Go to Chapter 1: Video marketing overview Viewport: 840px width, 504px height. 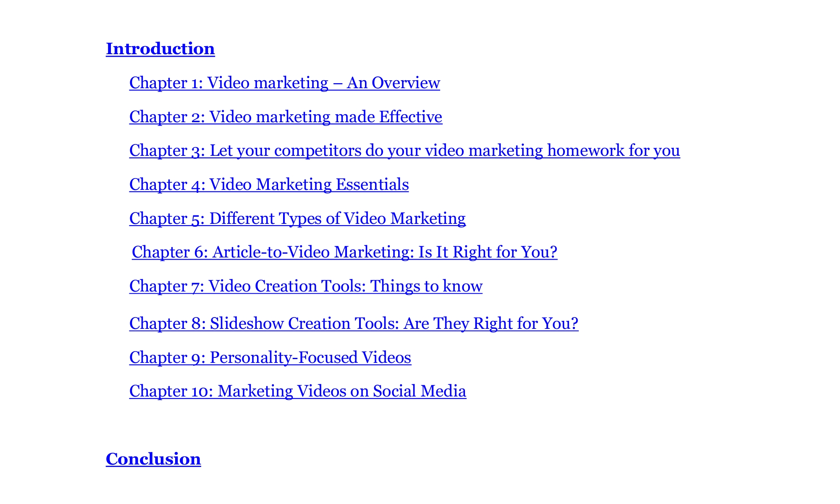pyautogui.click(x=284, y=83)
